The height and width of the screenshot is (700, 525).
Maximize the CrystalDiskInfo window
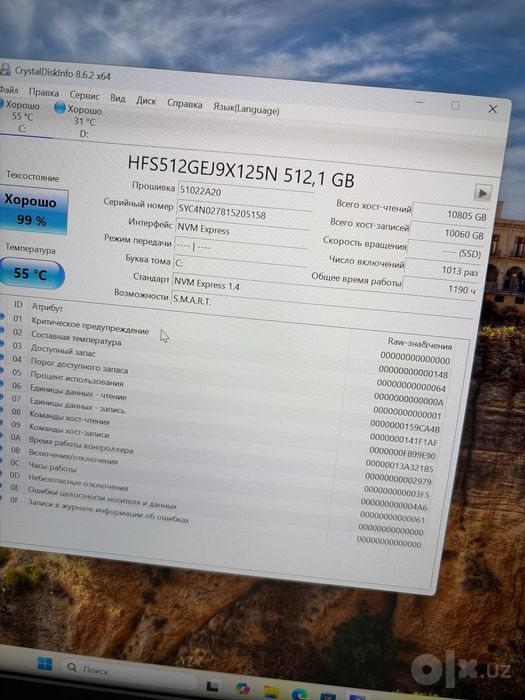click(x=455, y=106)
